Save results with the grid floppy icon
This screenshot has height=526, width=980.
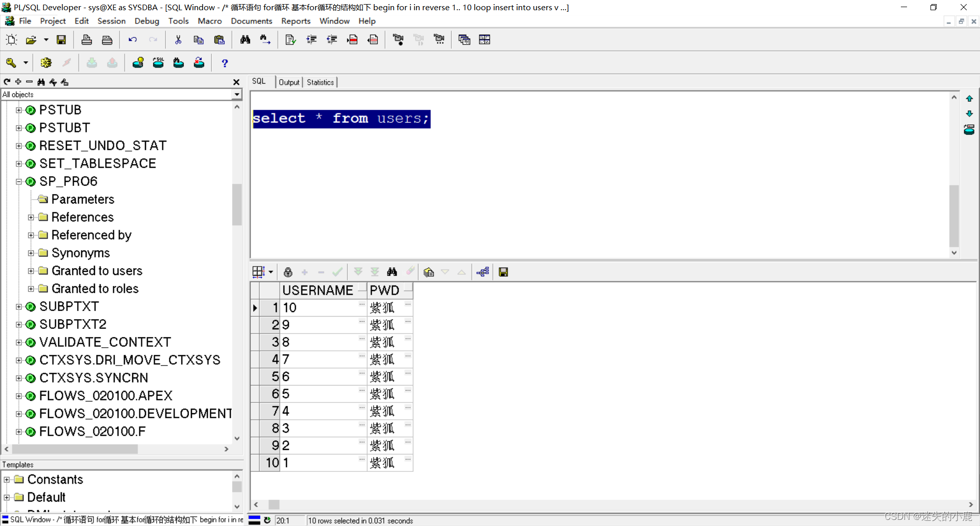[x=503, y=272]
